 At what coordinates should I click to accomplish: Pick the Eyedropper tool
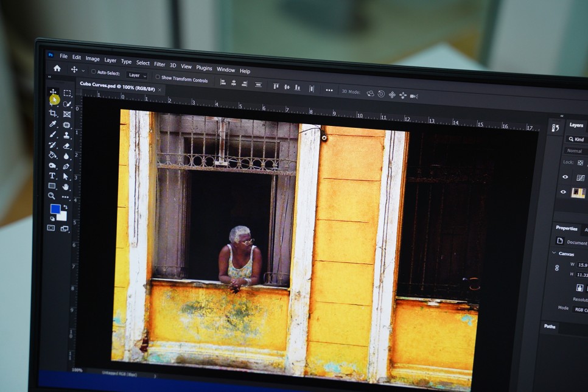click(53, 124)
